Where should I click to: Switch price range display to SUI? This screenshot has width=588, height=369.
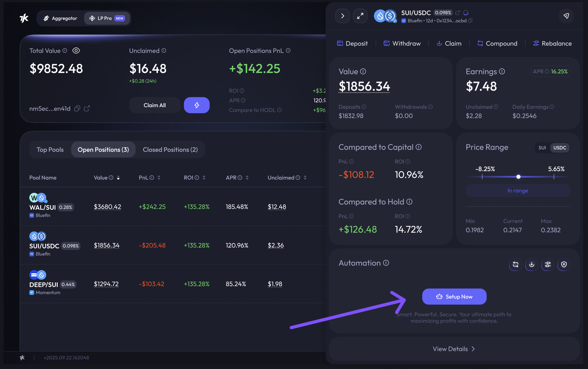[x=542, y=148]
